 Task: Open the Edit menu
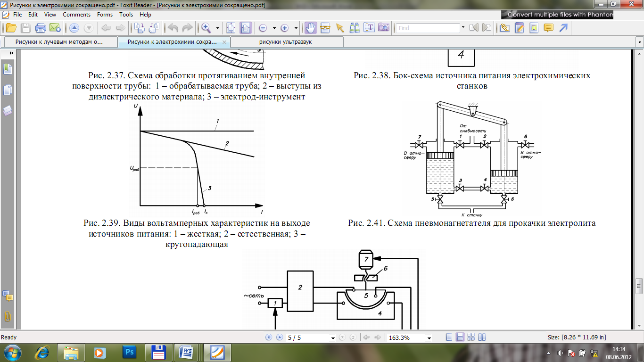pos(33,15)
